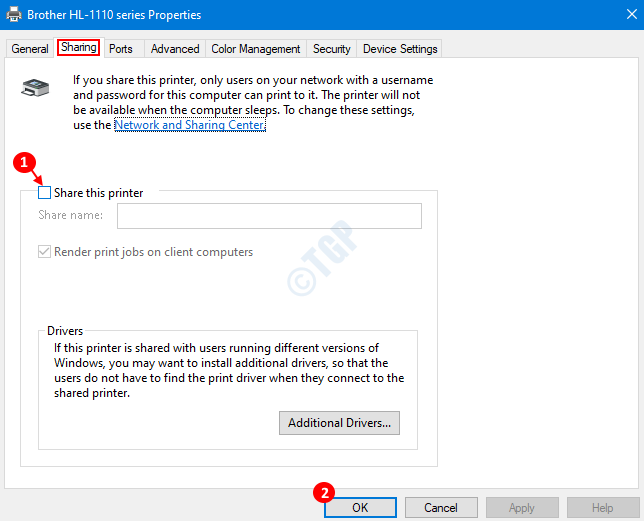This screenshot has width=644, height=521.
Task: Click the Share name label
Action: click(x=71, y=215)
